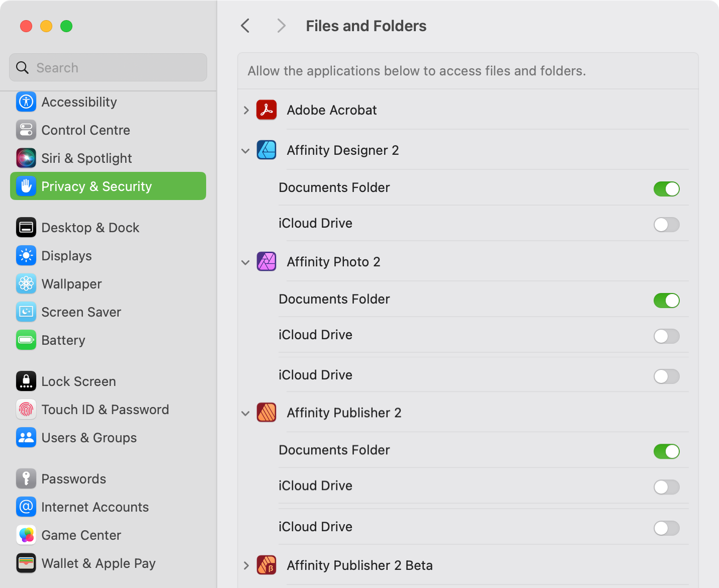The image size is (719, 588).
Task: Click the Affinity Photo 2 icon
Action: [x=266, y=262]
